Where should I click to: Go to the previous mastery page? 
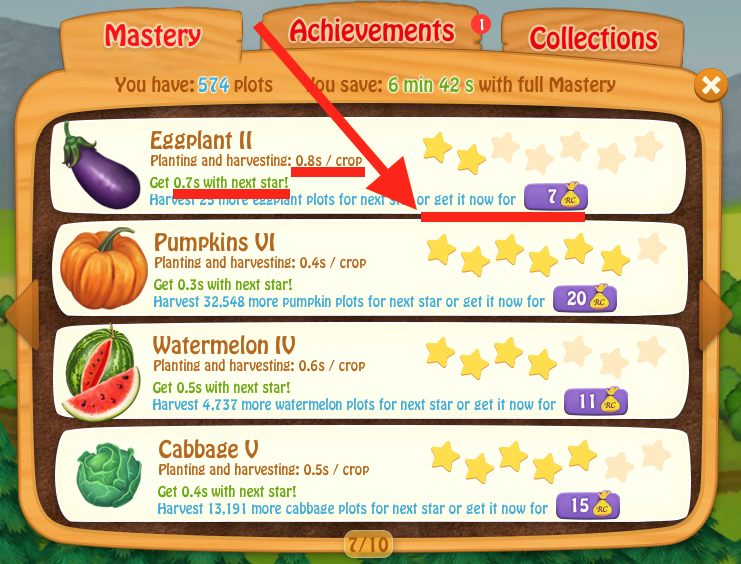point(23,314)
